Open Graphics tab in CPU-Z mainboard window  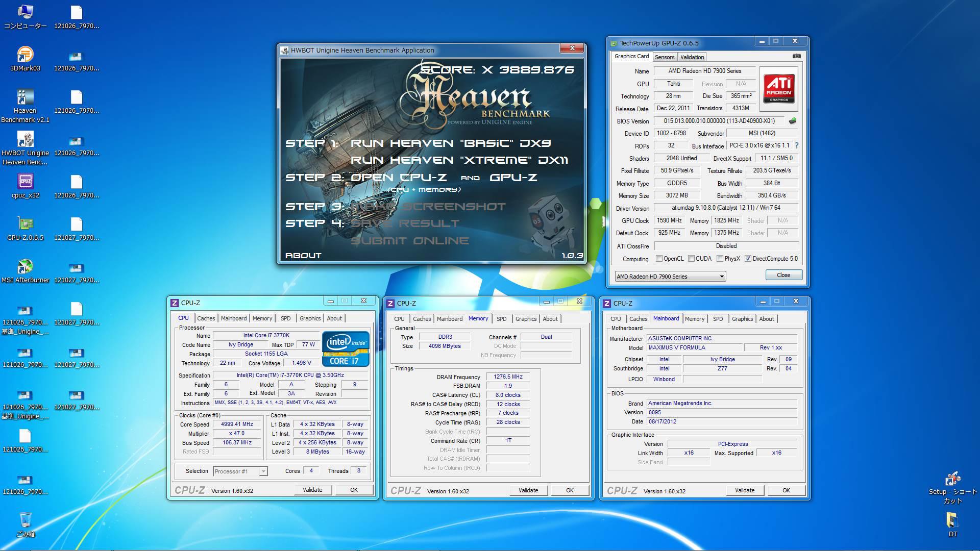point(742,319)
